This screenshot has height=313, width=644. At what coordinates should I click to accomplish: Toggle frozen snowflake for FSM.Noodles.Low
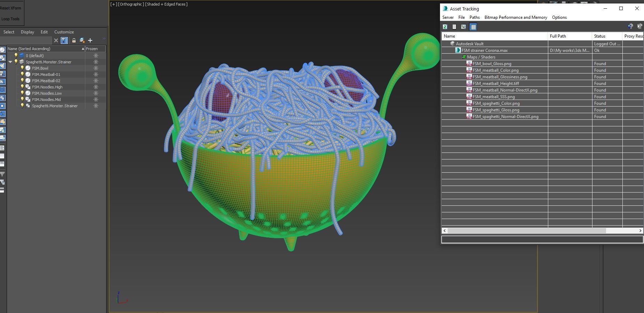[x=96, y=93]
